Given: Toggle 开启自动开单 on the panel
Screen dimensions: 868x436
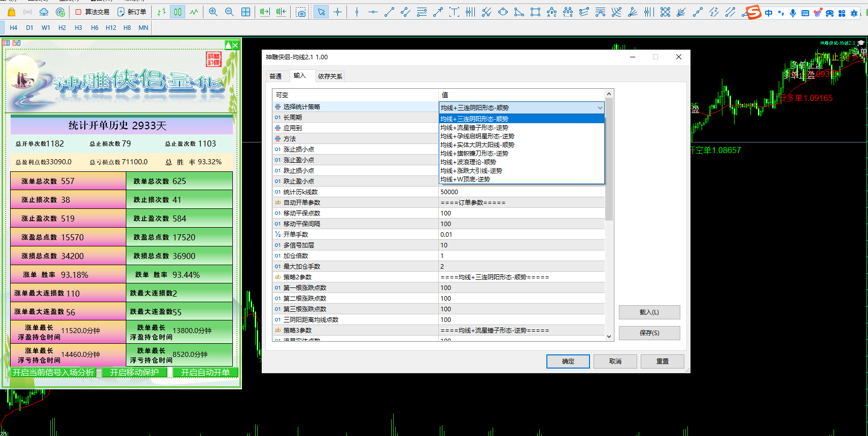Looking at the screenshot, I should click(205, 373).
